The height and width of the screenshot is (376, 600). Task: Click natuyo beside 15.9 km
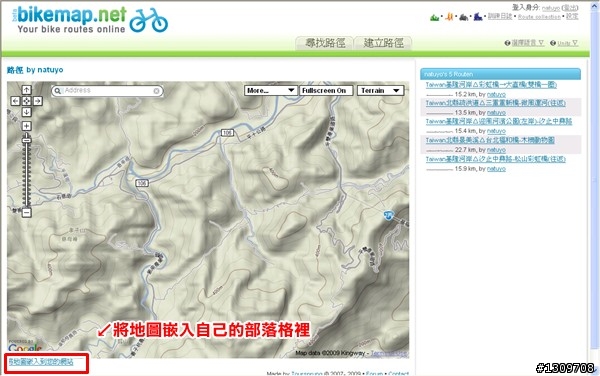pyautogui.click(x=496, y=169)
